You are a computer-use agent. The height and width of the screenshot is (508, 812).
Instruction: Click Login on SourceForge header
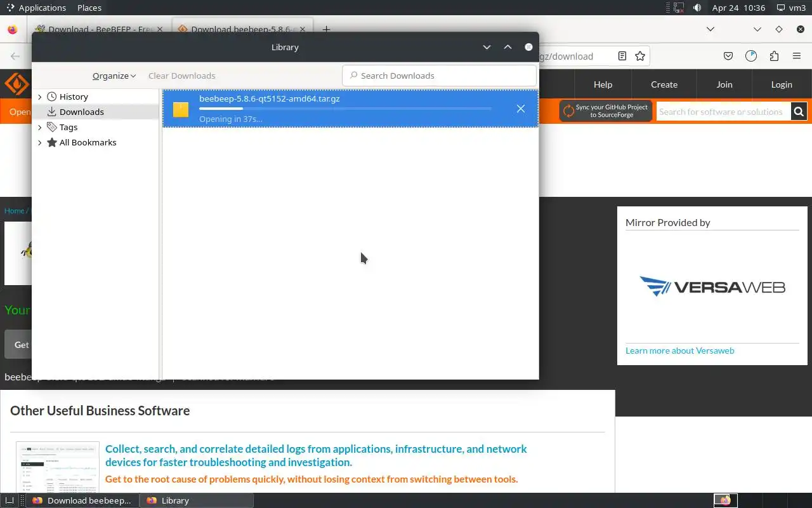[782, 84]
